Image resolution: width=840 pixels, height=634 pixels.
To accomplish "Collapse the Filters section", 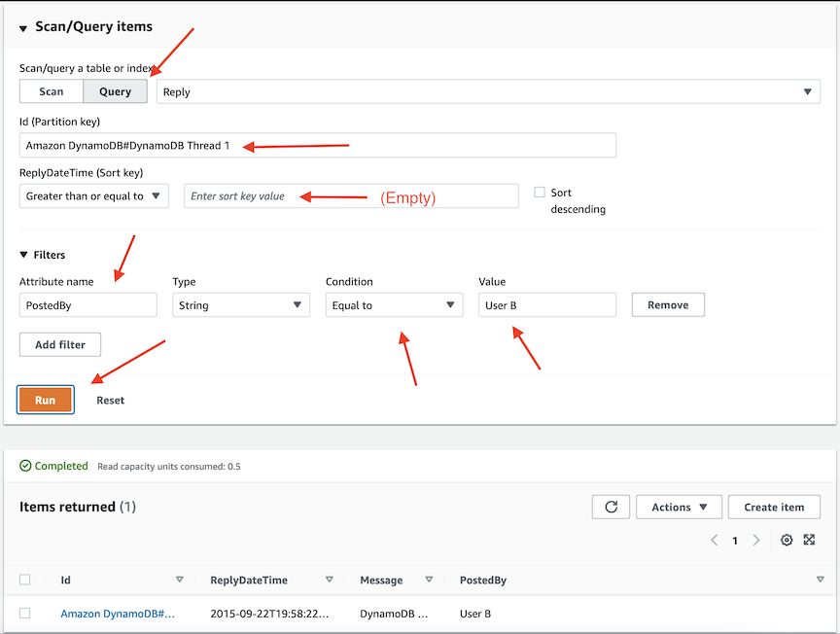I will coord(23,255).
